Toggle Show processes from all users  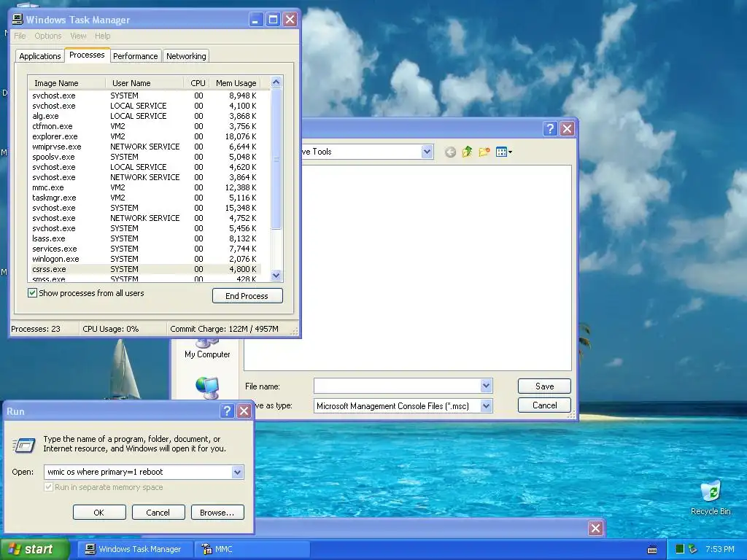coord(32,293)
